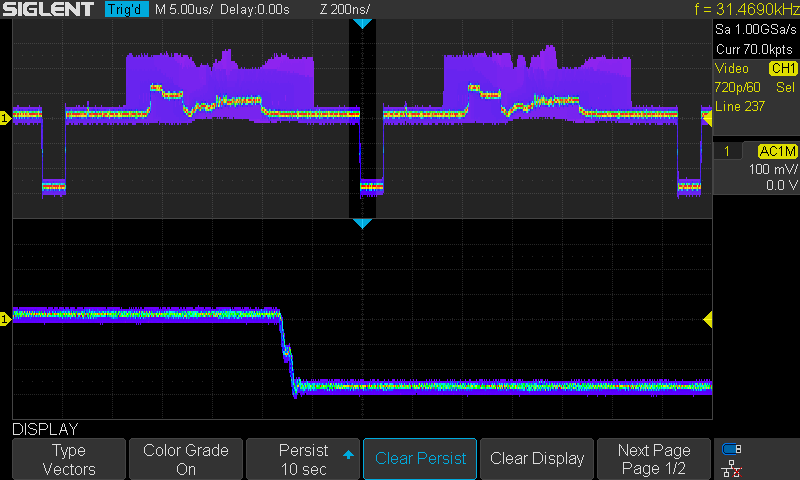Screen dimensions: 800x480
Task: Click the CH1 trigger source badge
Action: click(x=783, y=68)
